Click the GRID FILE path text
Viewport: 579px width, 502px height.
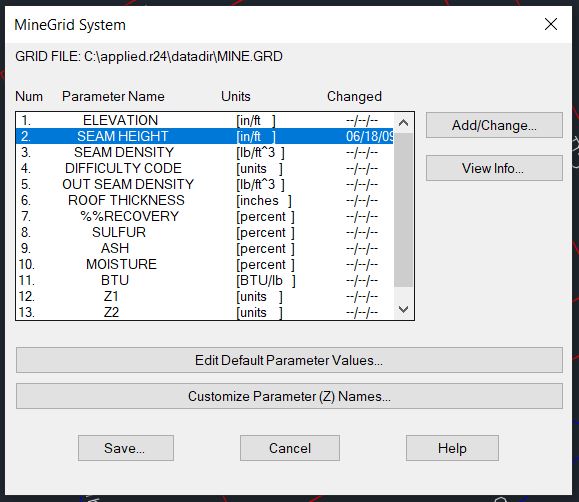149,57
